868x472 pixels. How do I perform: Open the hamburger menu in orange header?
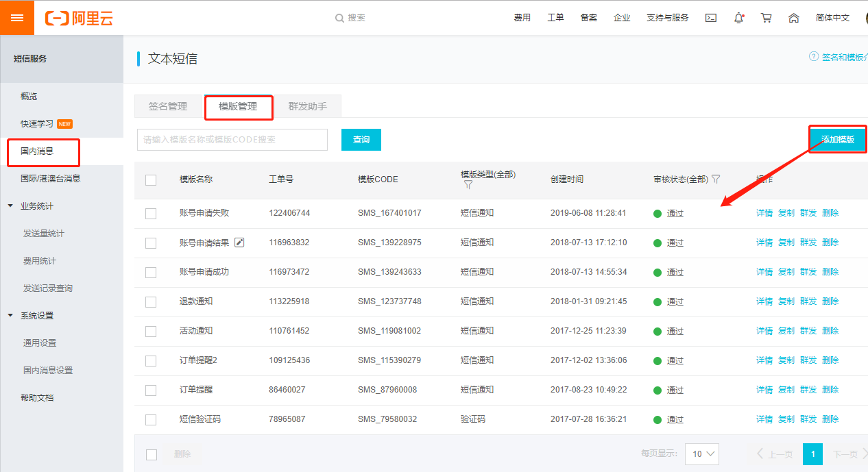click(x=17, y=18)
